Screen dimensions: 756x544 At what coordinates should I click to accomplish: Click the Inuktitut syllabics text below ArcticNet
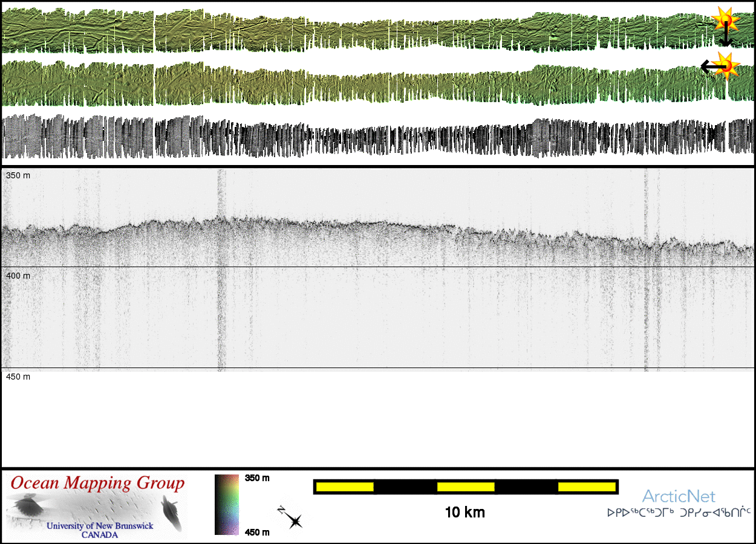coord(679,513)
